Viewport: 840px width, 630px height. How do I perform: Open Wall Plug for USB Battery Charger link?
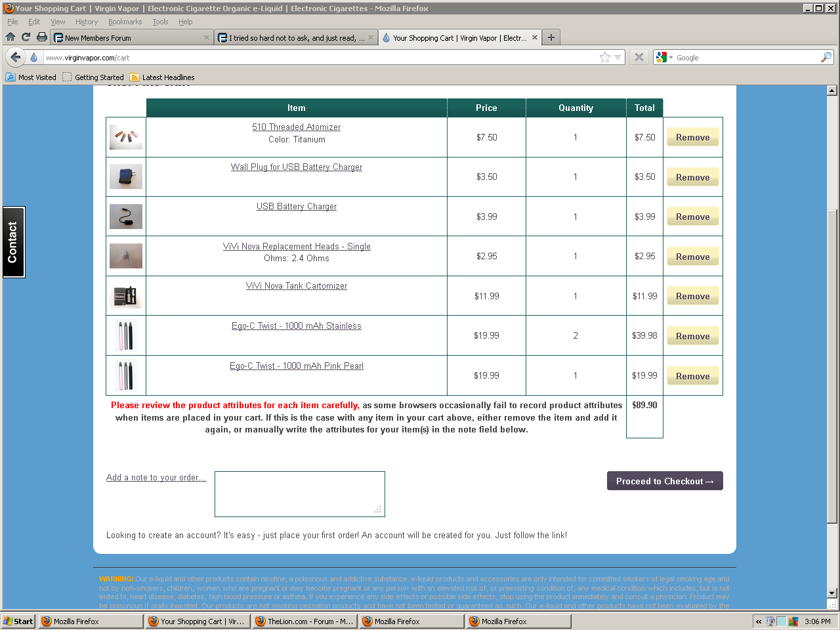click(x=297, y=167)
